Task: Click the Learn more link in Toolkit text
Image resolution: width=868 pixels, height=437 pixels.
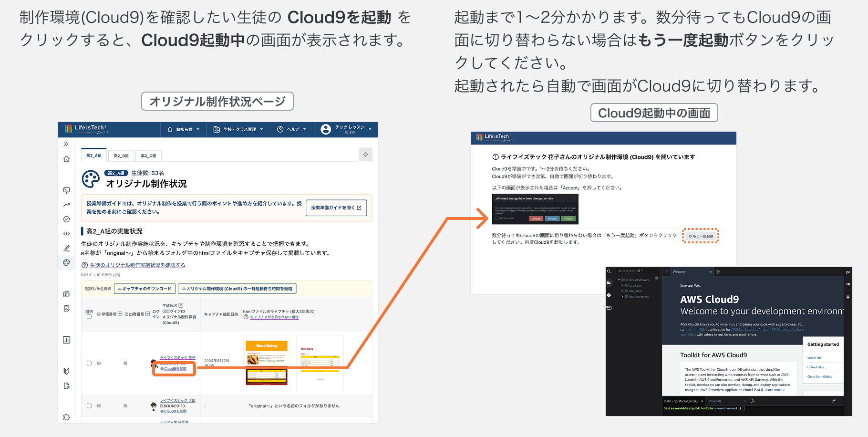Action: coord(774,390)
